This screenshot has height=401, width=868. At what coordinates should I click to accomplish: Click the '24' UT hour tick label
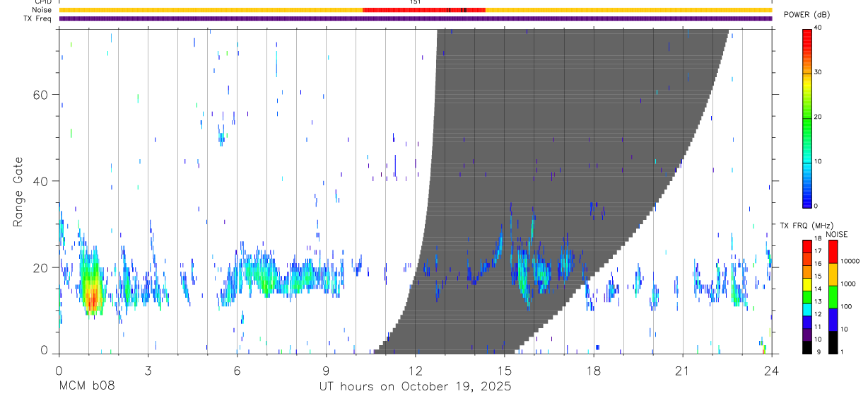(x=772, y=370)
